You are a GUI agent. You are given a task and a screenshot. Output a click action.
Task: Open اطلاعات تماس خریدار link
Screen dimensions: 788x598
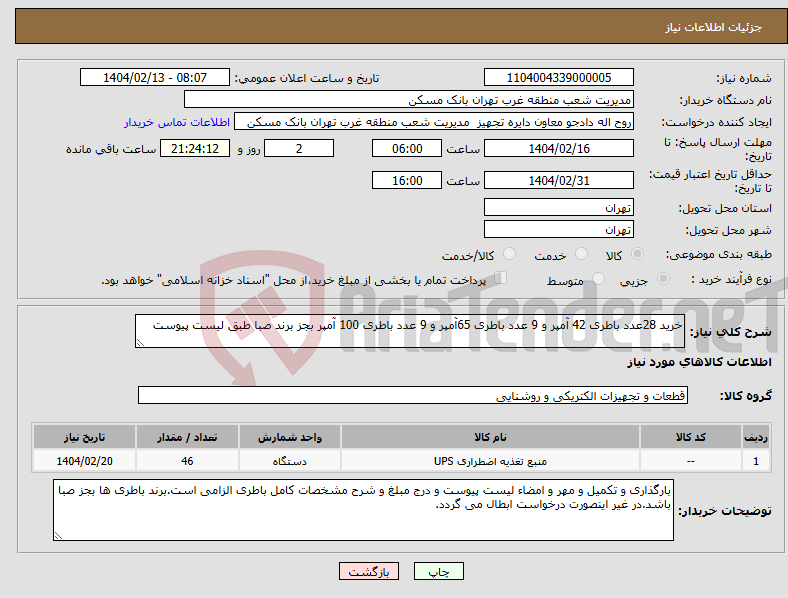[177, 122]
